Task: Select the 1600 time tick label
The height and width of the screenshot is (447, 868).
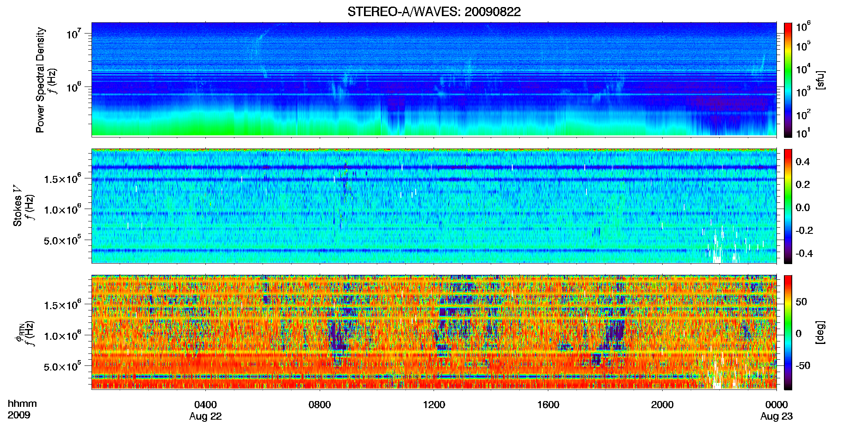Action: 548,404
